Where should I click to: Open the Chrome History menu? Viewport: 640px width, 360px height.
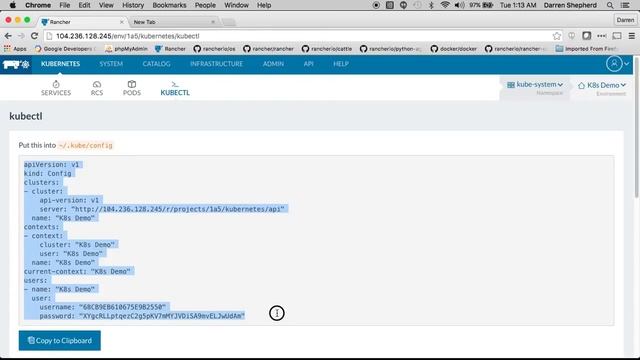[133, 5]
